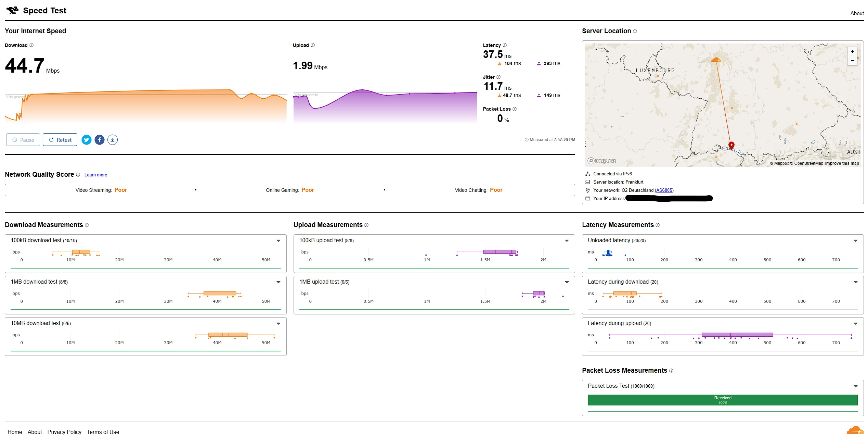Viewport: 868px width, 435px height.
Task: Expand the 1MB upload test panel
Action: 567,282
